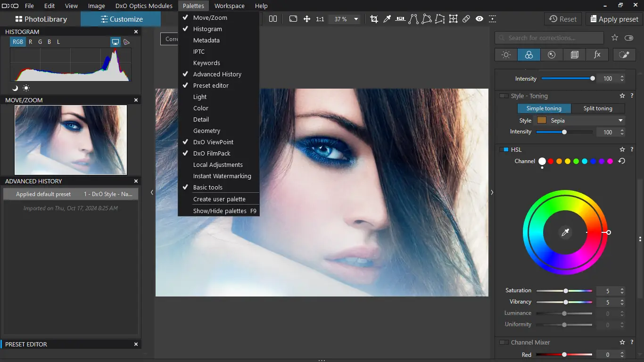The height and width of the screenshot is (362, 644).
Task: Toggle the Style - Toning correction switch
Action: click(x=504, y=96)
